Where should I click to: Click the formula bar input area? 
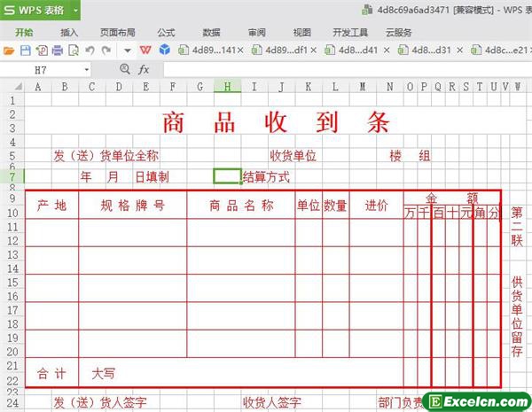click(x=348, y=70)
